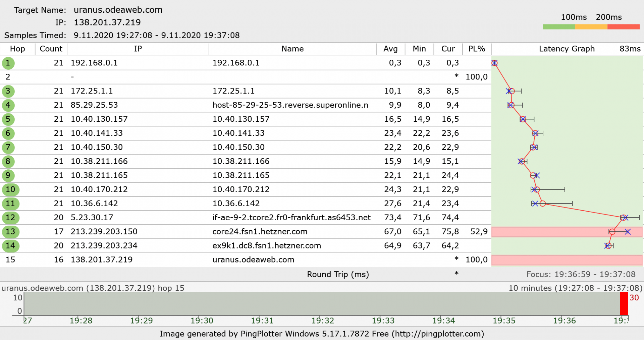Click IP cell 213.239.203.150
The width and height of the screenshot is (644, 340).
(x=104, y=232)
